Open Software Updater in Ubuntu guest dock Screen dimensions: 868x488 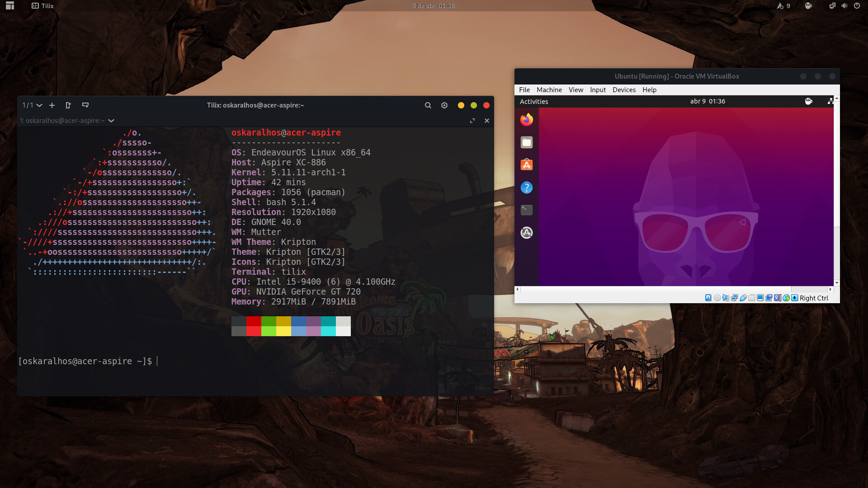pyautogui.click(x=527, y=233)
